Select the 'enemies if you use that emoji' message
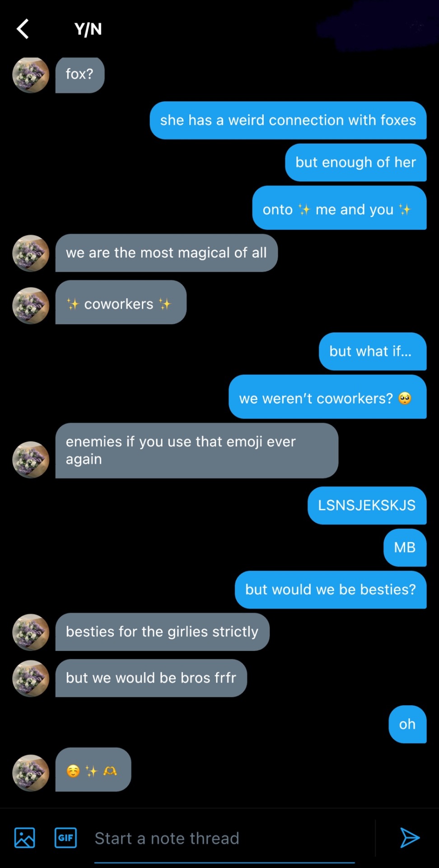This screenshot has height=868, width=439. click(x=197, y=451)
